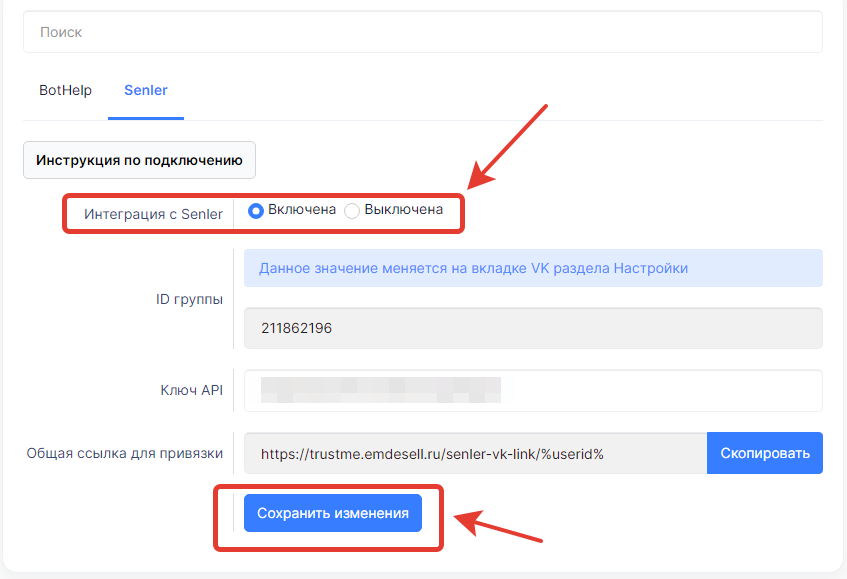Click the Общая ссылка для привязки label
This screenshot has width=847, height=579.
(x=124, y=453)
